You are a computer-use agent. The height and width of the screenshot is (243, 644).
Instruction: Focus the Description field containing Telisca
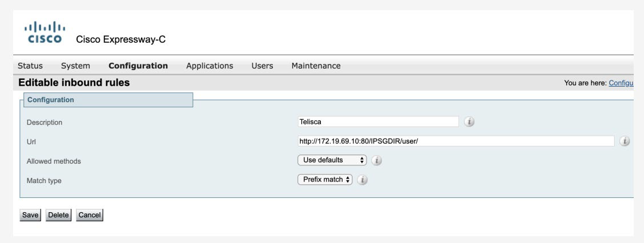378,122
